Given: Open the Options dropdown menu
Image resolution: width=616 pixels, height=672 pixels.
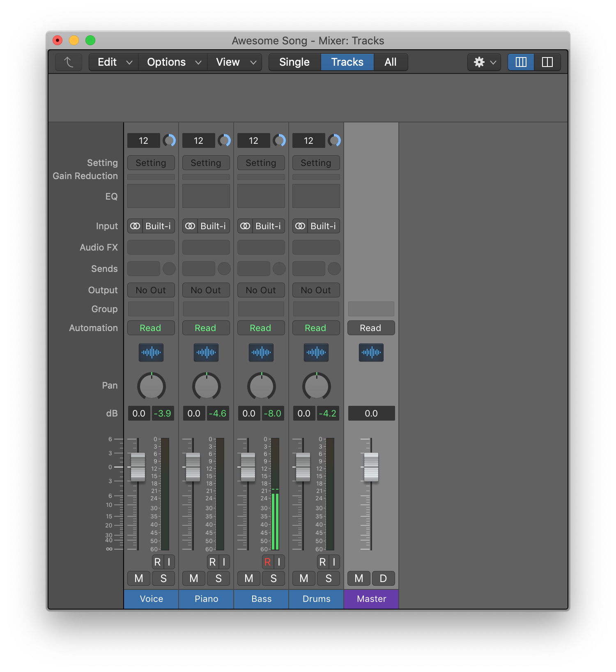Looking at the screenshot, I should point(173,62).
